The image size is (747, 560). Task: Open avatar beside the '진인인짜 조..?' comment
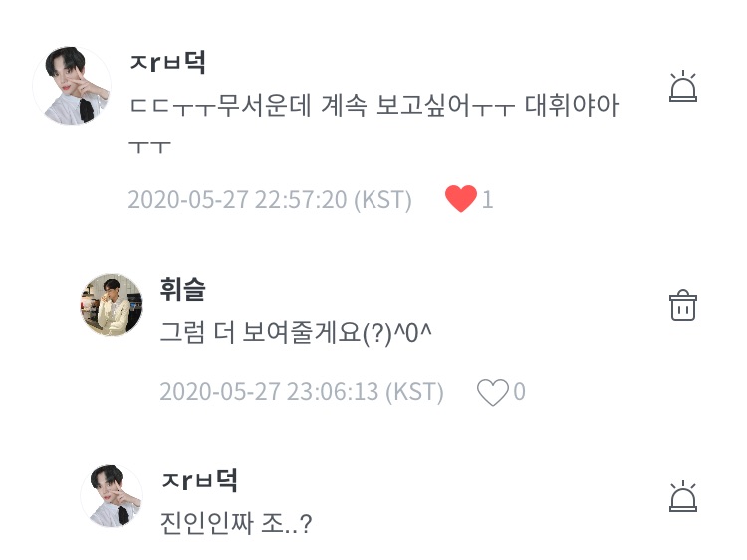(x=112, y=496)
